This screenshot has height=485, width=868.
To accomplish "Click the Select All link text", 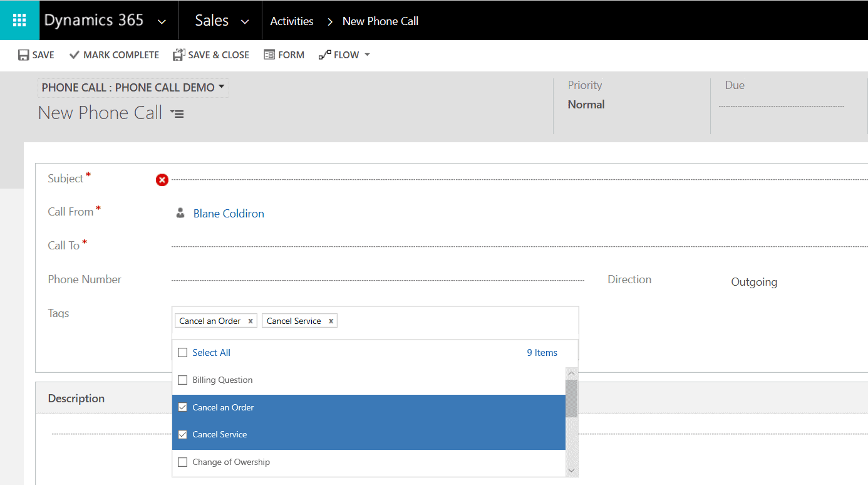I will pyautogui.click(x=211, y=353).
